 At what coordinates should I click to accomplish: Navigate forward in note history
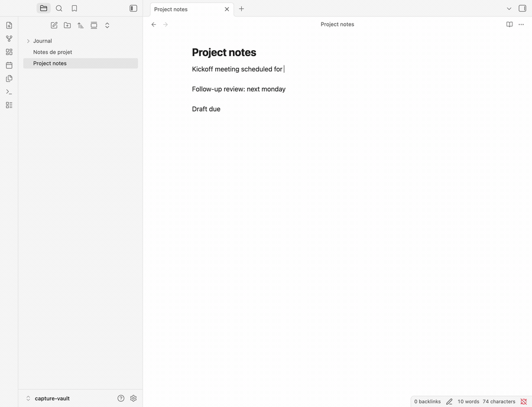(x=166, y=24)
